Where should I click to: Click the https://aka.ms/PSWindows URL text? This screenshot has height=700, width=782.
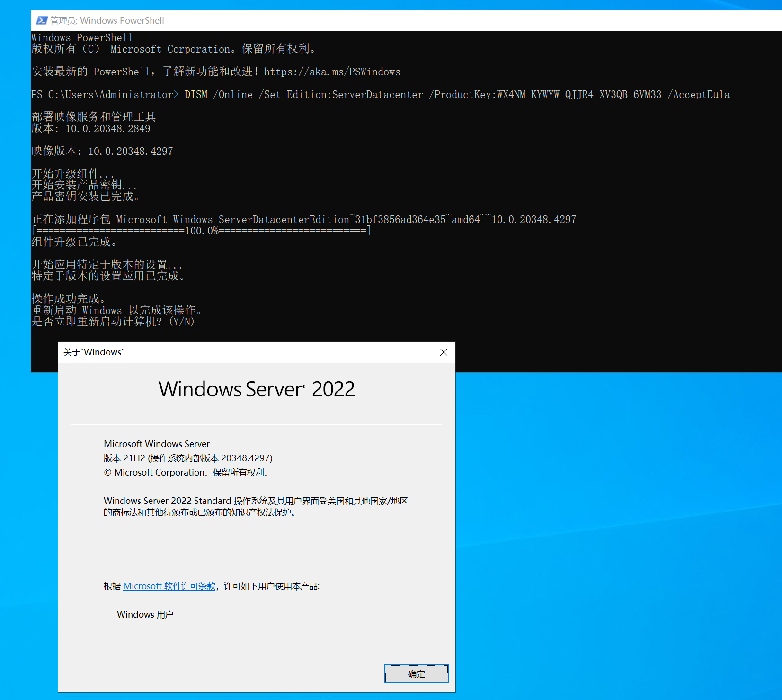[x=332, y=72]
